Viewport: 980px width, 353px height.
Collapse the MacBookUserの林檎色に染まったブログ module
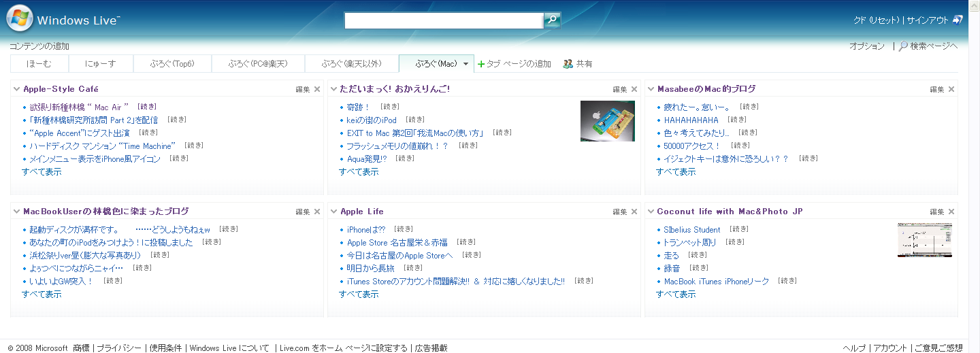[17, 212]
